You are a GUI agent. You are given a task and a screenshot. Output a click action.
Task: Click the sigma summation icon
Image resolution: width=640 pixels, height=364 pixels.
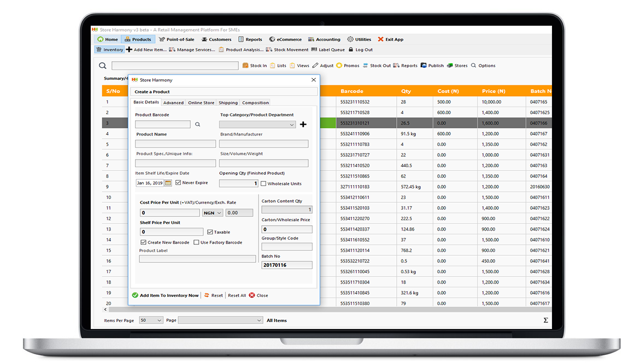pyautogui.click(x=545, y=320)
